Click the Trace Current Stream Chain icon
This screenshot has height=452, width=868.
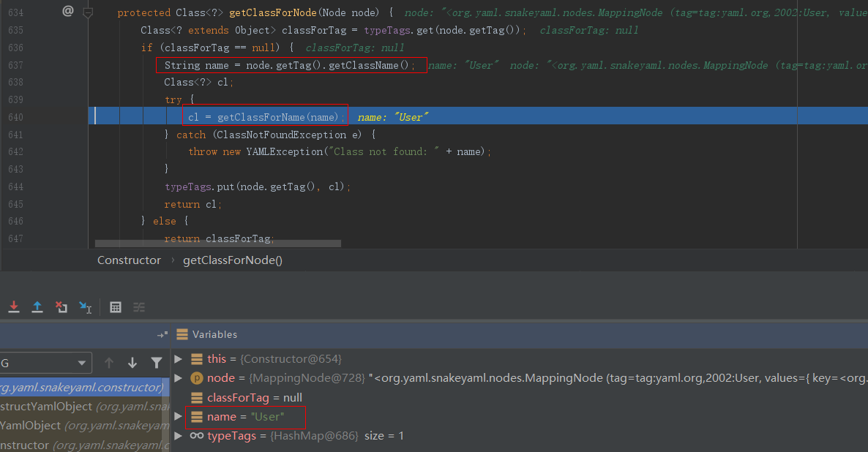pos(139,307)
